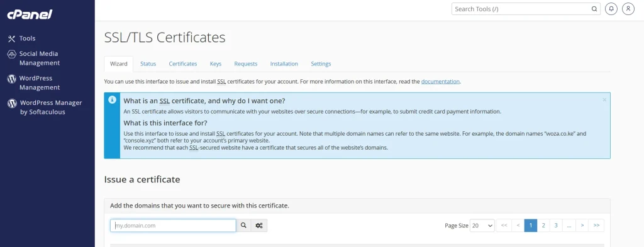This screenshot has width=644, height=247.
Task: Go to page 3
Action: (x=556, y=225)
